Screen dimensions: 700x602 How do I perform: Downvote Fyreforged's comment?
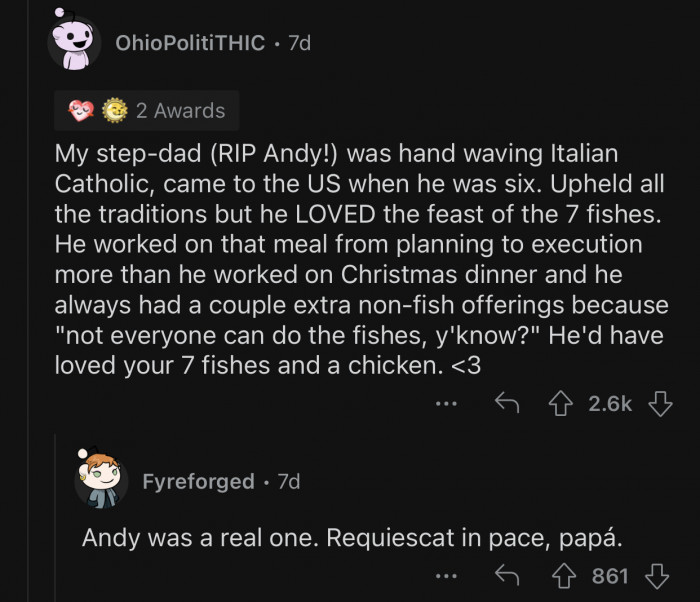coord(657,575)
